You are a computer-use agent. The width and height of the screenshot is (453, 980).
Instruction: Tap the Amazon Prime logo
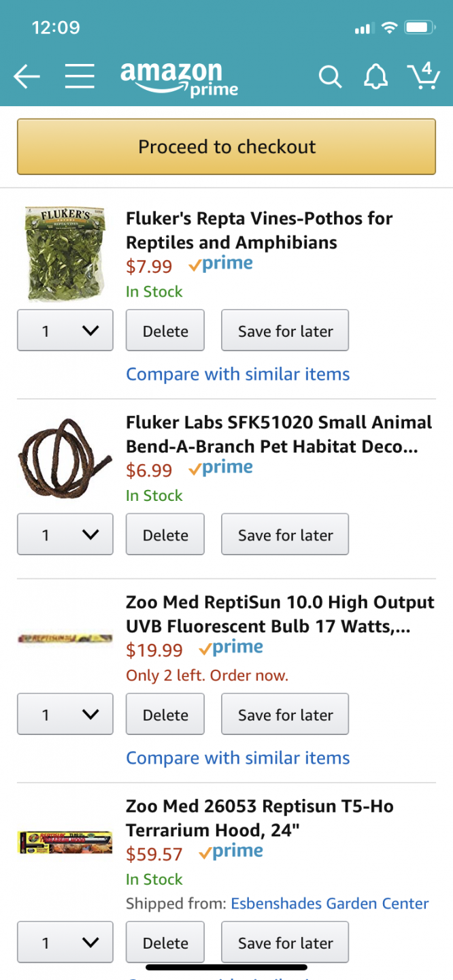(180, 78)
